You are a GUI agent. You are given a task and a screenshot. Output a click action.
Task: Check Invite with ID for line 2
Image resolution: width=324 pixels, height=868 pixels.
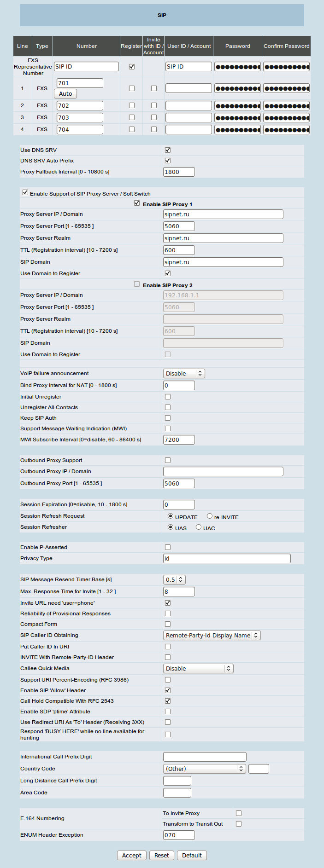pos(154,105)
